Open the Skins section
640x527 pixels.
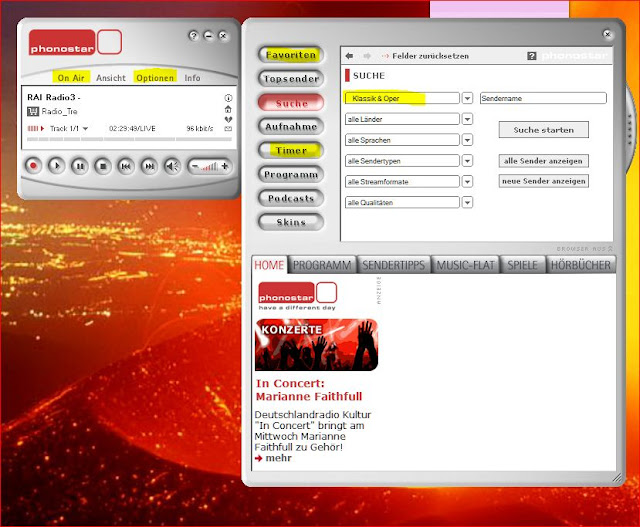click(291, 222)
